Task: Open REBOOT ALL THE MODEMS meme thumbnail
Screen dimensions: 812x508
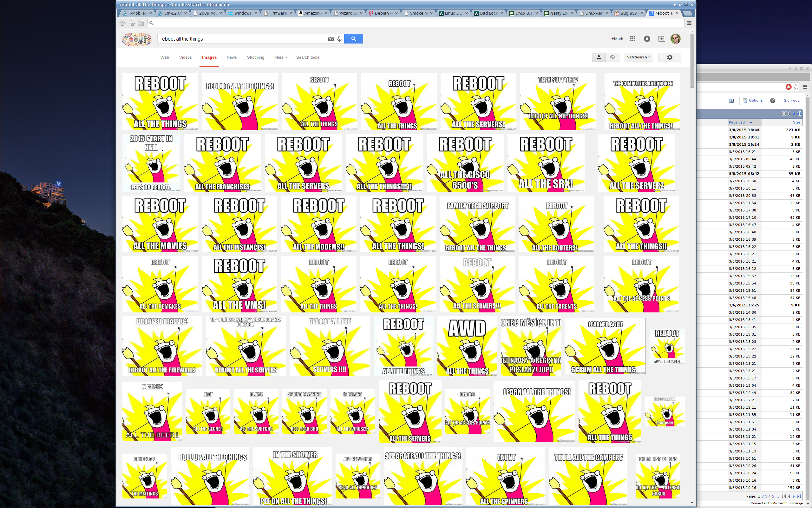Action: (318, 224)
